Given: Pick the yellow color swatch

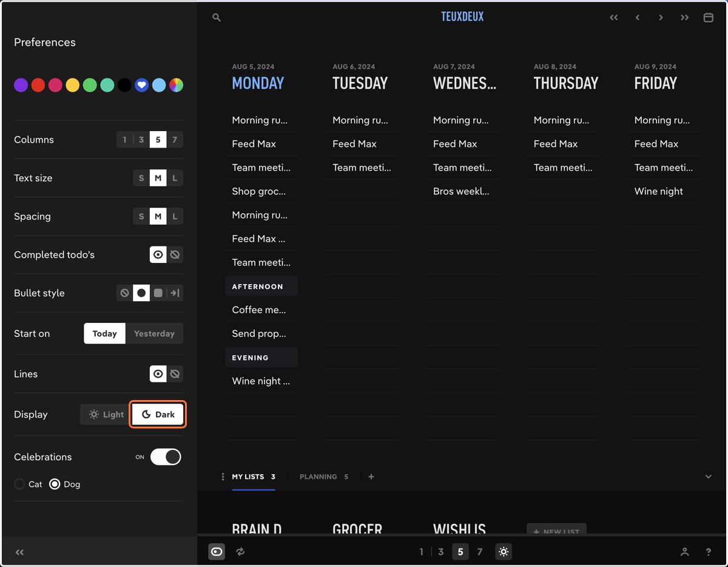Looking at the screenshot, I should click(x=73, y=86).
